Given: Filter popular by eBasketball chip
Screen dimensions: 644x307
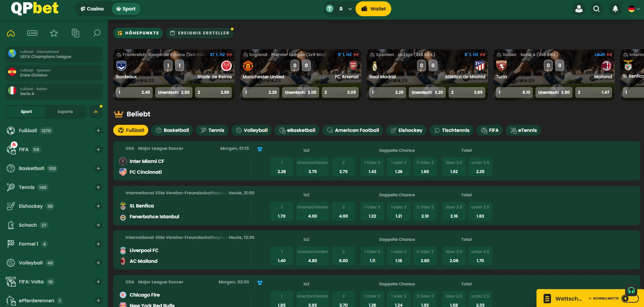Looking at the screenshot, I should coord(297,130).
